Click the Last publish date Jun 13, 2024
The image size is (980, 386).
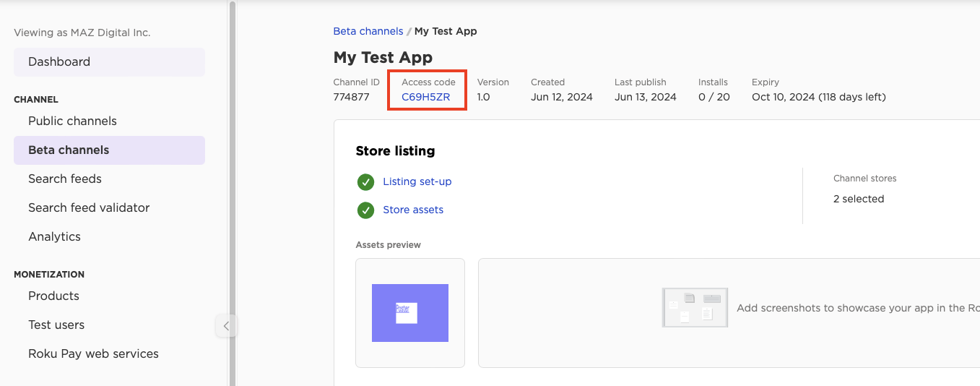tap(646, 97)
